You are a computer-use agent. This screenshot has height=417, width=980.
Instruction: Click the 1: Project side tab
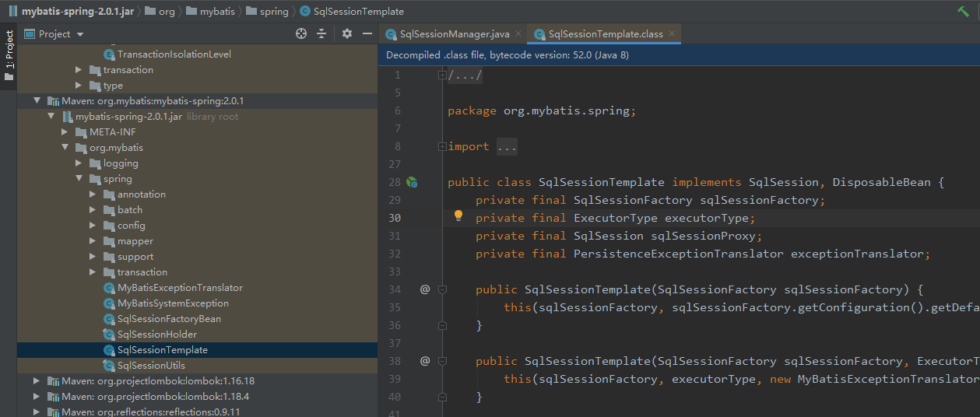9,55
